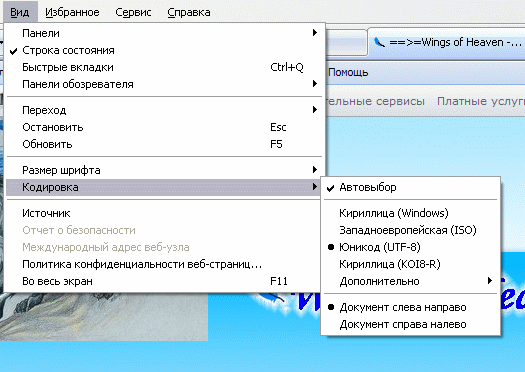Open the Помощь link on the page

point(348,72)
